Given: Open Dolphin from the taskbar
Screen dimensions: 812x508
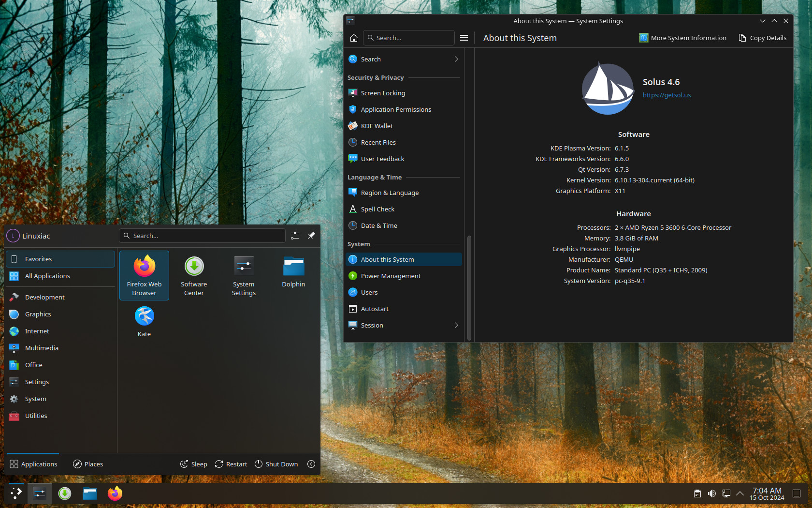Looking at the screenshot, I should click(90, 493).
